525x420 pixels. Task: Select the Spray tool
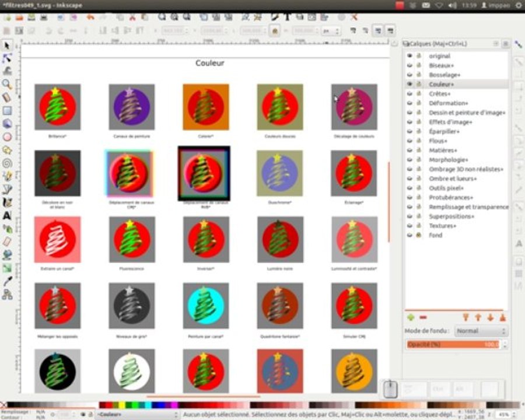coord(7,229)
